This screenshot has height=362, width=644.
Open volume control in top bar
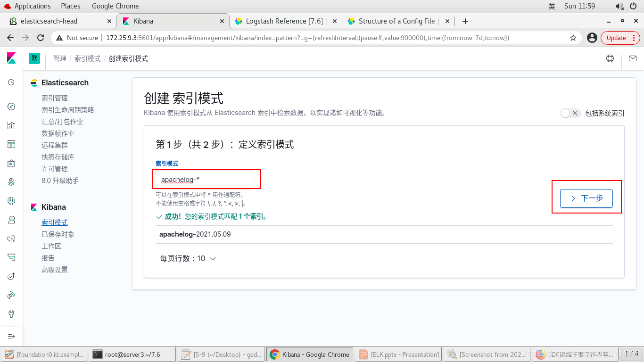point(619,6)
